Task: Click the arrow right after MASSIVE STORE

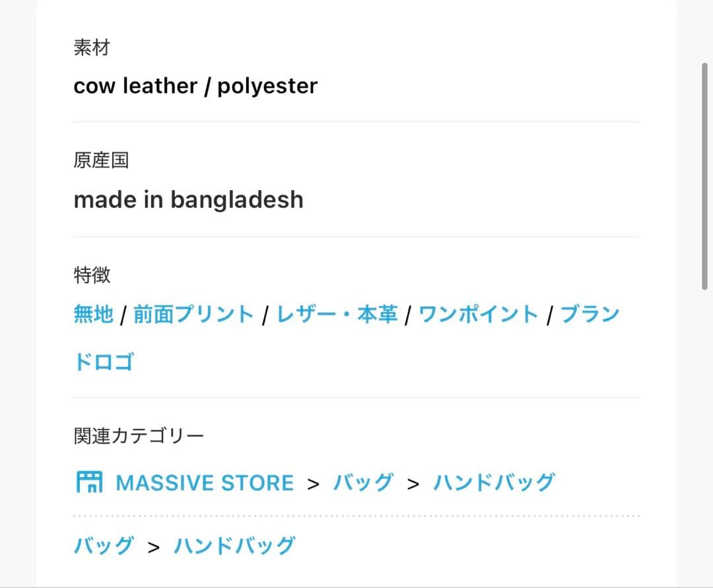Action: (313, 484)
